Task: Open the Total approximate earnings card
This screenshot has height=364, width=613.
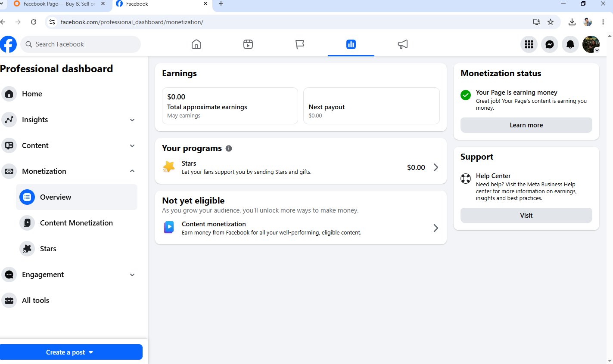Action: 230,106
